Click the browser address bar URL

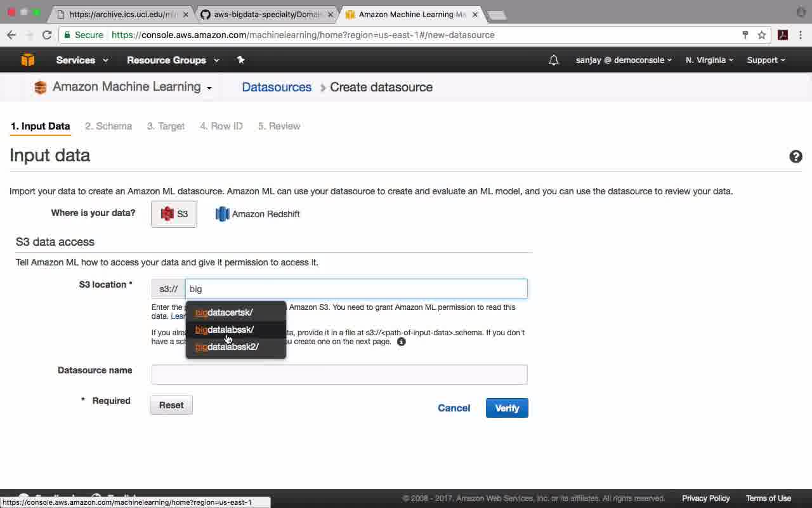(303, 35)
